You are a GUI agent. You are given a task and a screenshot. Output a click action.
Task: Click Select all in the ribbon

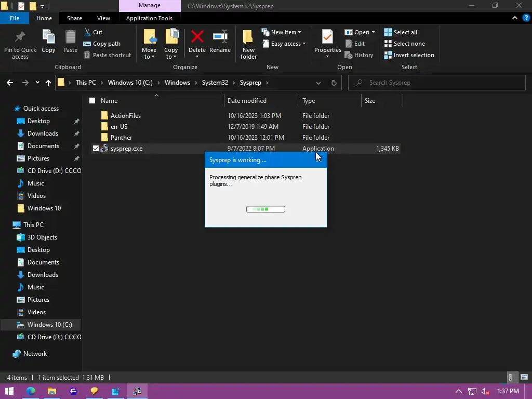401,32
